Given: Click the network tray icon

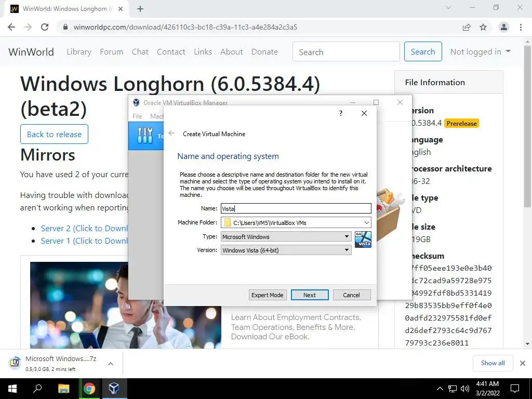Looking at the screenshot, I should tap(453, 389).
